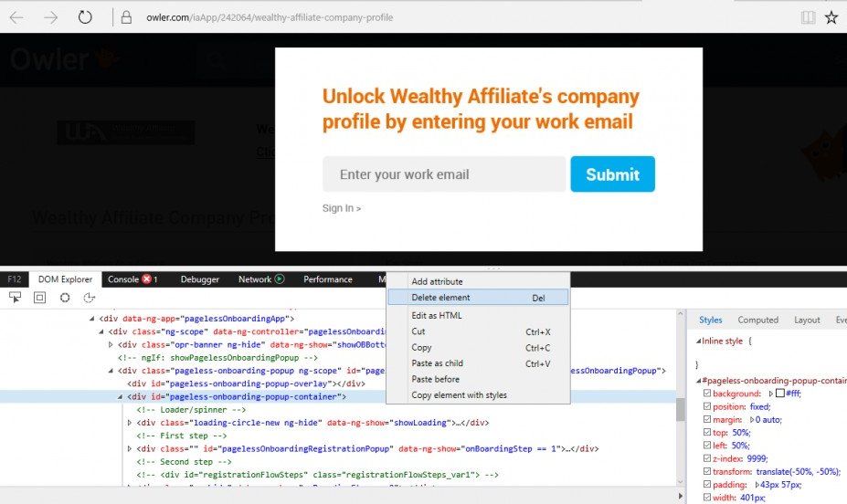Expand the background shorthand property triangle

click(x=771, y=394)
